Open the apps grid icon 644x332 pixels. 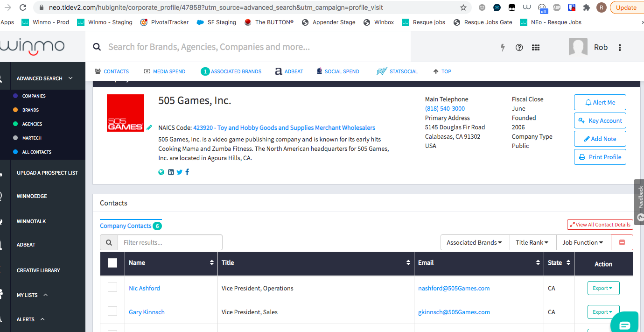(x=536, y=47)
